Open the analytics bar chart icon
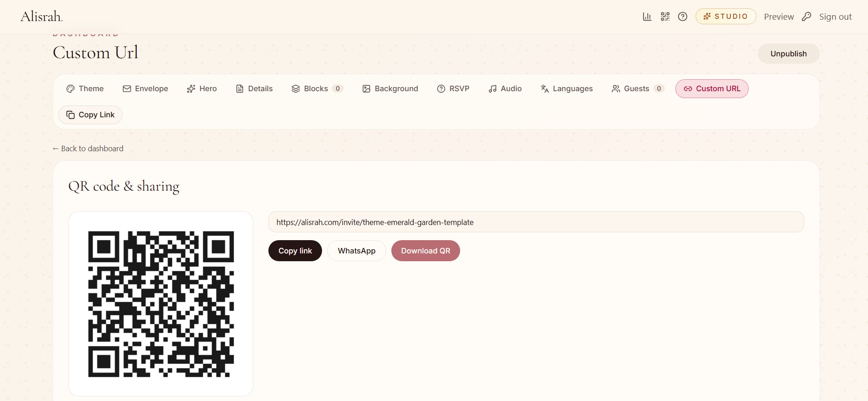This screenshot has width=868, height=401. [x=647, y=16]
